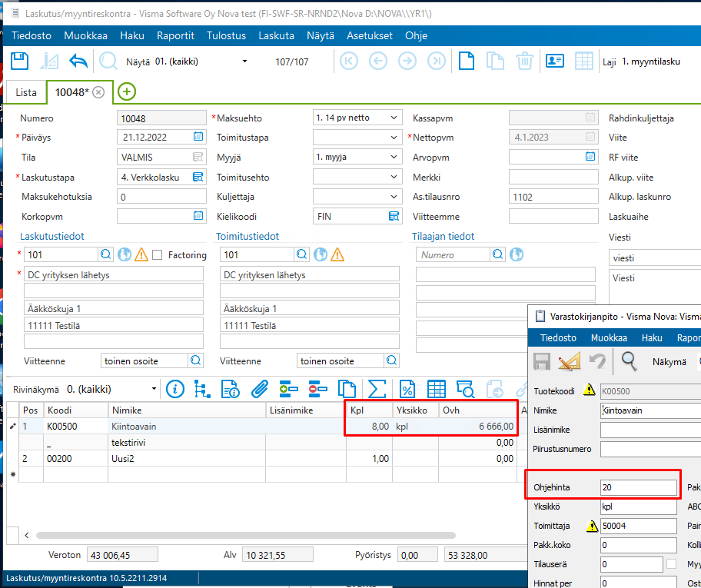Click the Save diskette icon in main toolbar
This screenshot has height=588, width=701.
tap(20, 61)
